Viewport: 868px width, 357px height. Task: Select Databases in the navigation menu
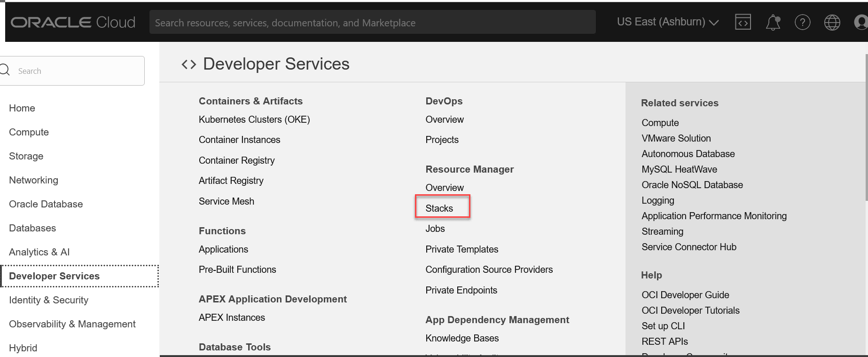32,228
